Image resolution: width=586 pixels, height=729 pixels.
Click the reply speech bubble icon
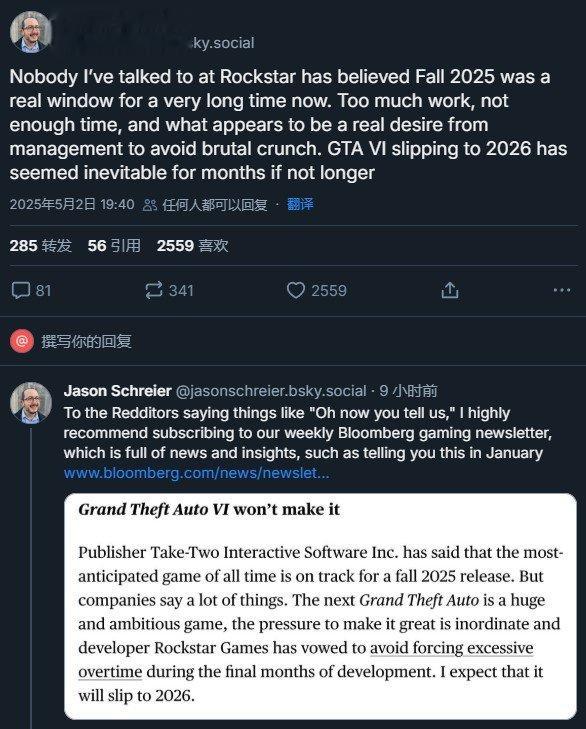(21, 291)
